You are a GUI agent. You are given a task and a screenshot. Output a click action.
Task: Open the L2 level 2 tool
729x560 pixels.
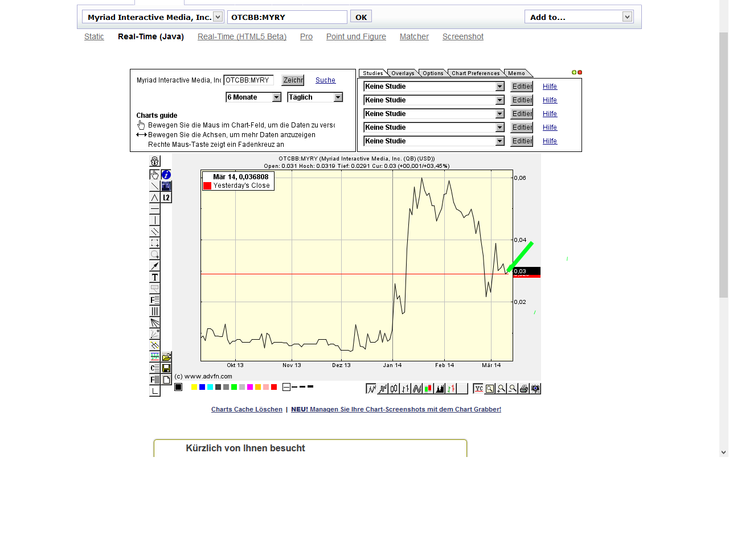(x=166, y=197)
